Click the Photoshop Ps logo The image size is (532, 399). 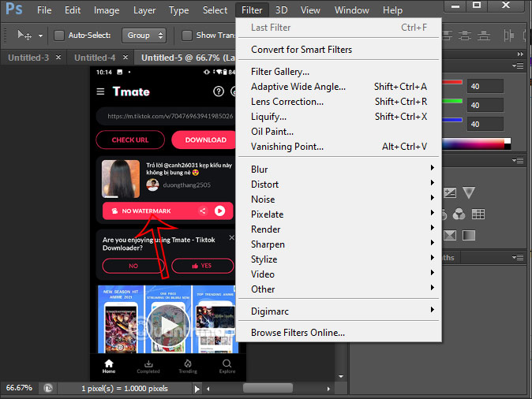click(14, 9)
